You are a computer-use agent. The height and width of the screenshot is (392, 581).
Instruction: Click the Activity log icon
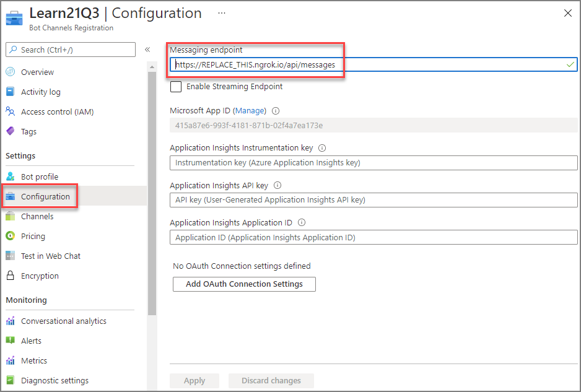pos(11,92)
